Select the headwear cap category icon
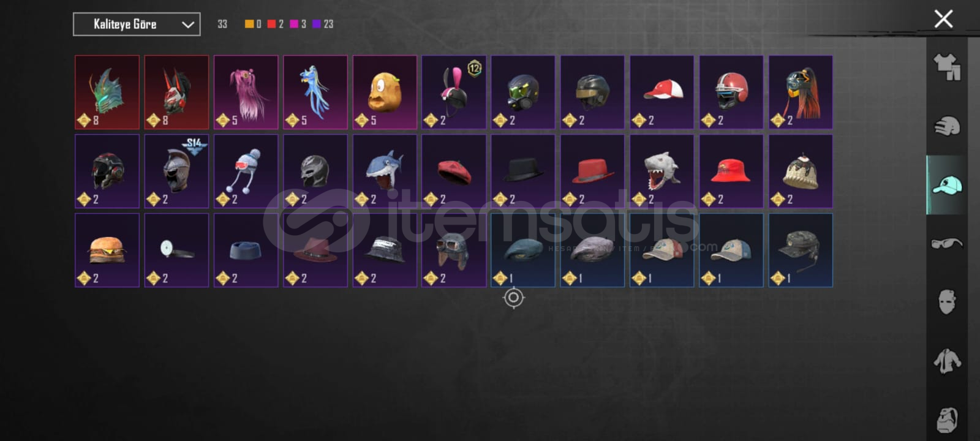Screen dimensions: 980x441 point(947,185)
